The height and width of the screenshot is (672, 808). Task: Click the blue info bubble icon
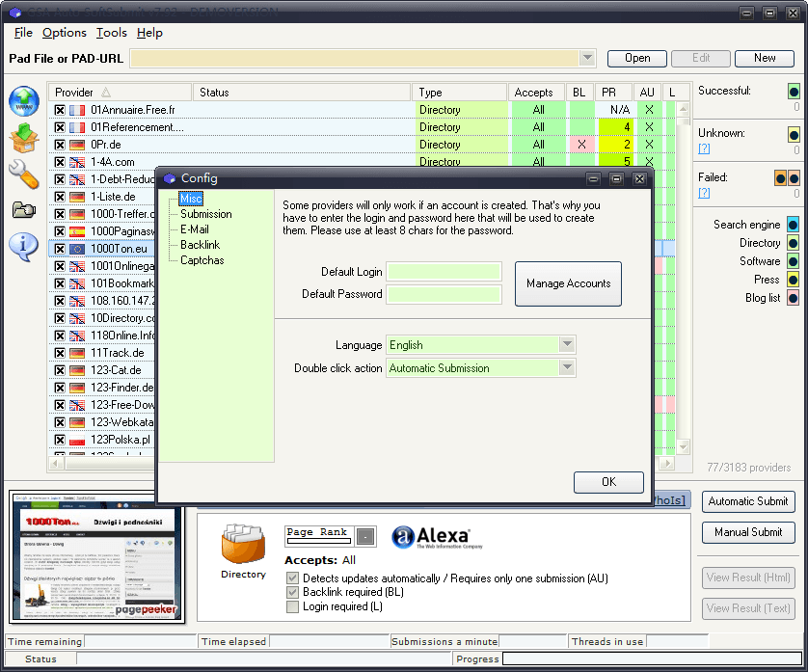tap(23, 246)
